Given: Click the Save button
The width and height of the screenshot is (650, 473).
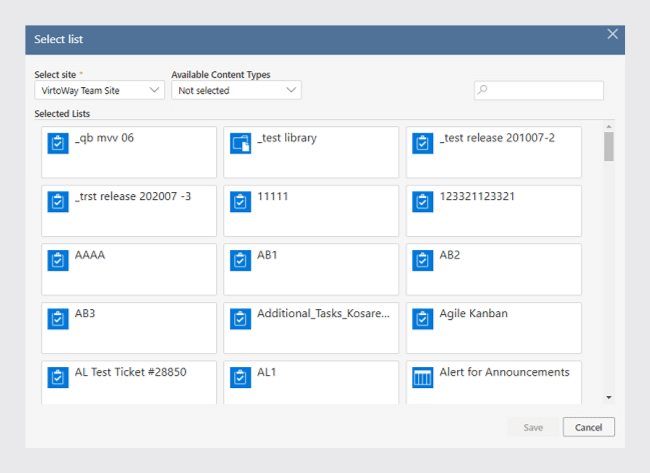Looking at the screenshot, I should [x=533, y=427].
